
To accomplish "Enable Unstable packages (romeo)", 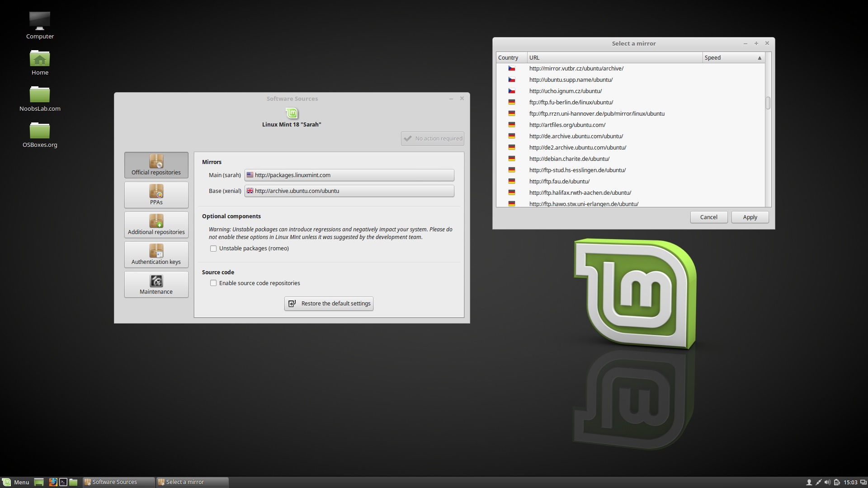I will pos(213,248).
